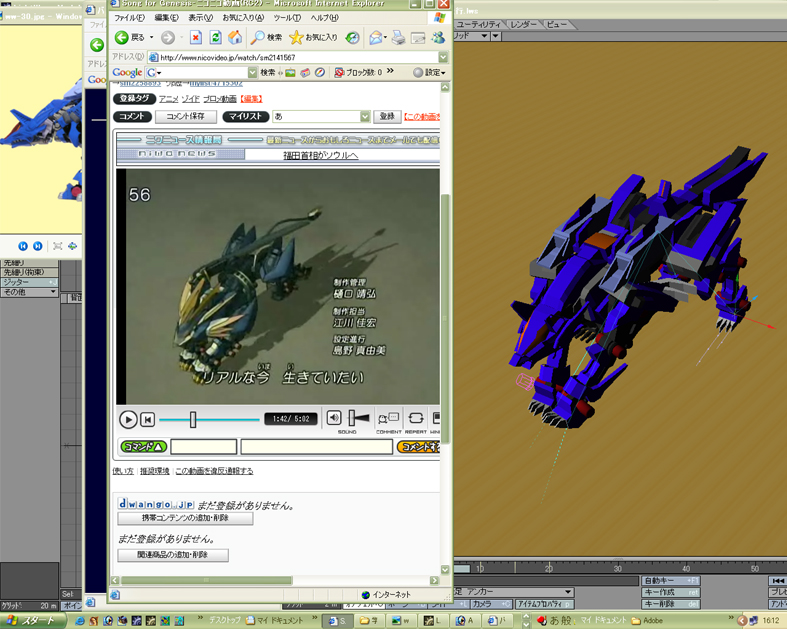Open Back button history dropdown arrow
The image size is (787, 629).
point(152,37)
